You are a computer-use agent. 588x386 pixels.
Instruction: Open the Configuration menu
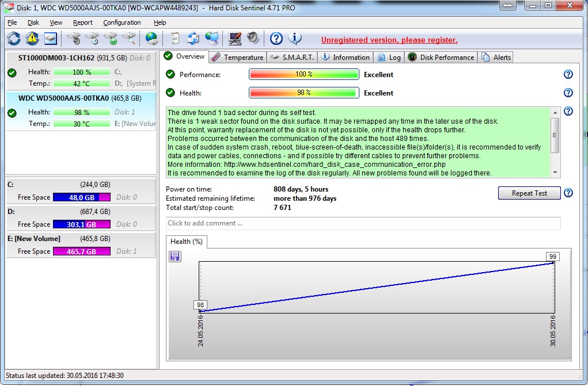122,22
